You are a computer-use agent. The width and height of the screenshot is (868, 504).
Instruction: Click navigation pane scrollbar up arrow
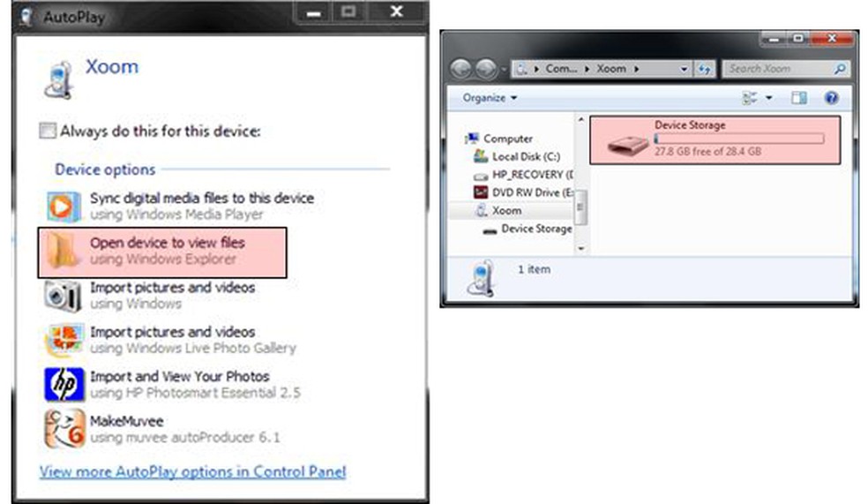580,119
